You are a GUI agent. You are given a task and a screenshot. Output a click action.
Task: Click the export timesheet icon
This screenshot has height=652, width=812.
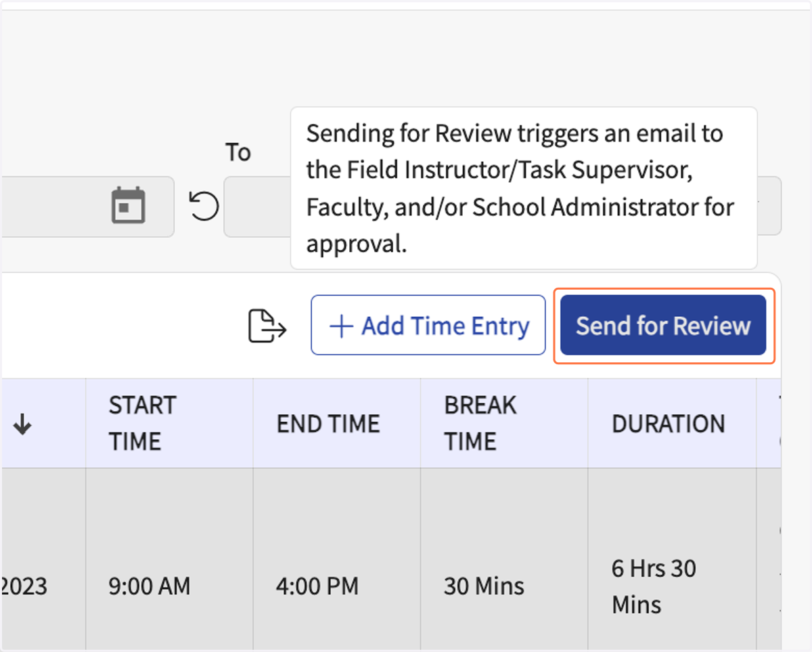(267, 326)
